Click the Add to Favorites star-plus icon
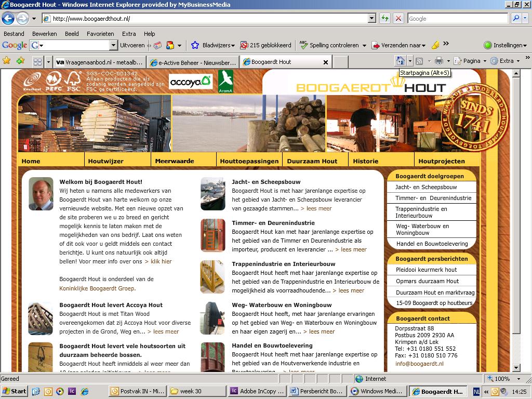 (20, 61)
